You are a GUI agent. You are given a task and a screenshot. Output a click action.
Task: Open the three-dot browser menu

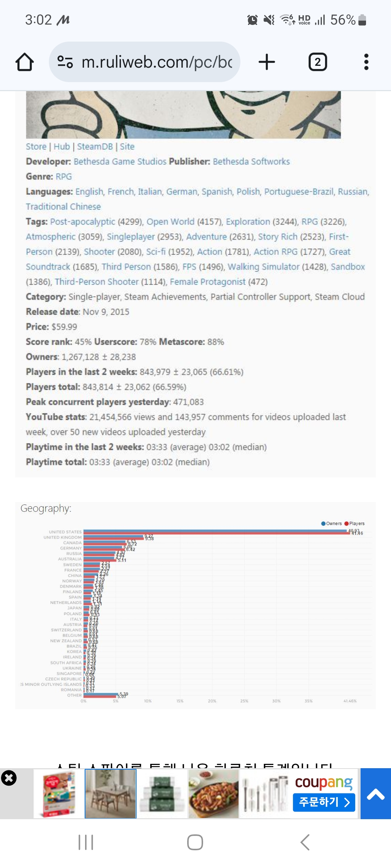click(366, 62)
